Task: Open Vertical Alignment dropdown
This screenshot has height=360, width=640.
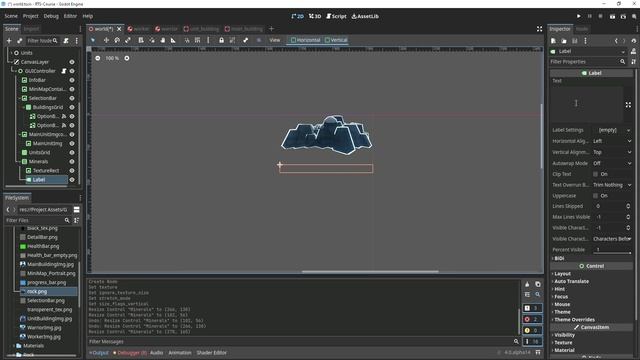Action: tap(612, 152)
